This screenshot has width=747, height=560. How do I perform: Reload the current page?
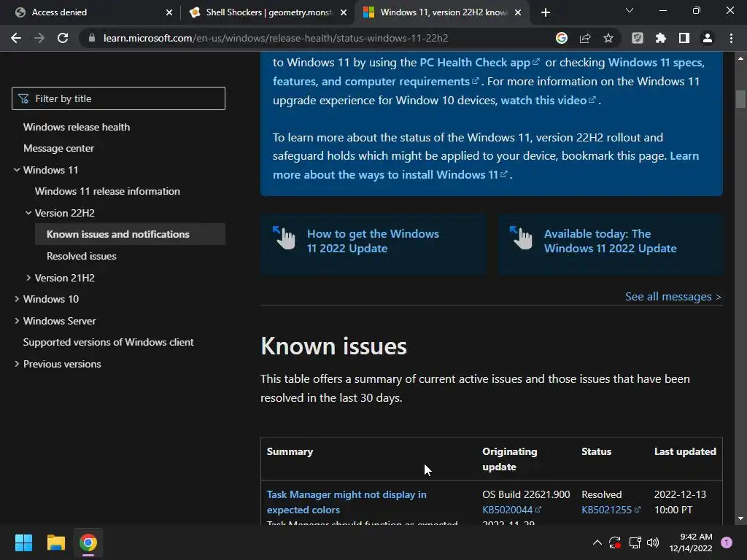click(63, 38)
